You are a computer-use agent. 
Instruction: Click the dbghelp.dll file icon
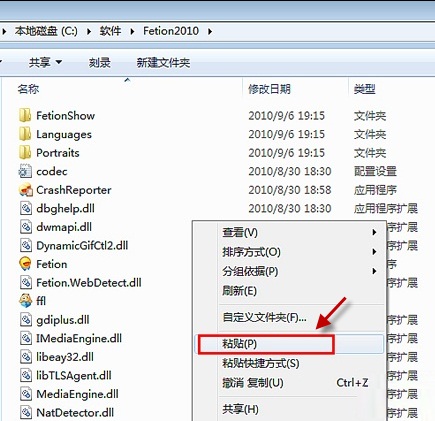click(26, 209)
